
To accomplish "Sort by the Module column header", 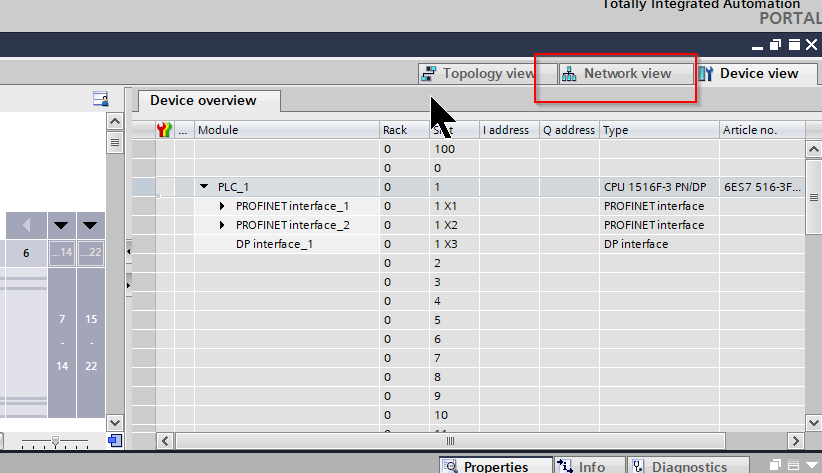I will click(287, 130).
